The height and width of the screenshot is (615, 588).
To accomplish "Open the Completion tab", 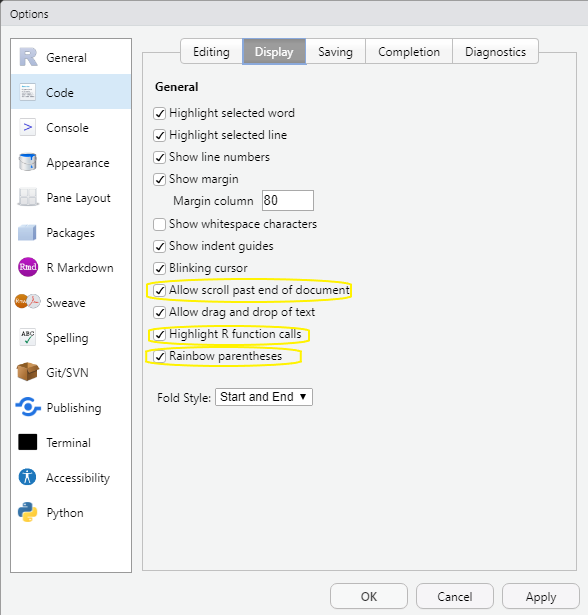I will coord(409,51).
